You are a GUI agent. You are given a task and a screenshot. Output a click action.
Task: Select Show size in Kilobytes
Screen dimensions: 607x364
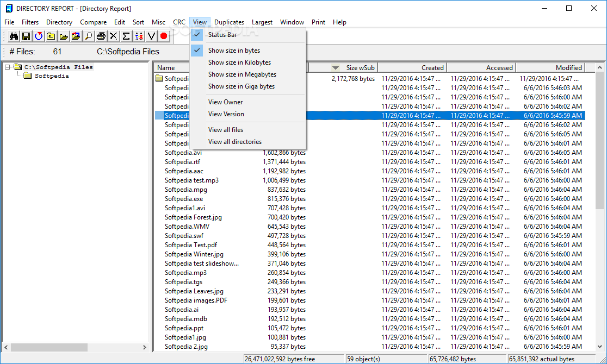click(x=248, y=62)
